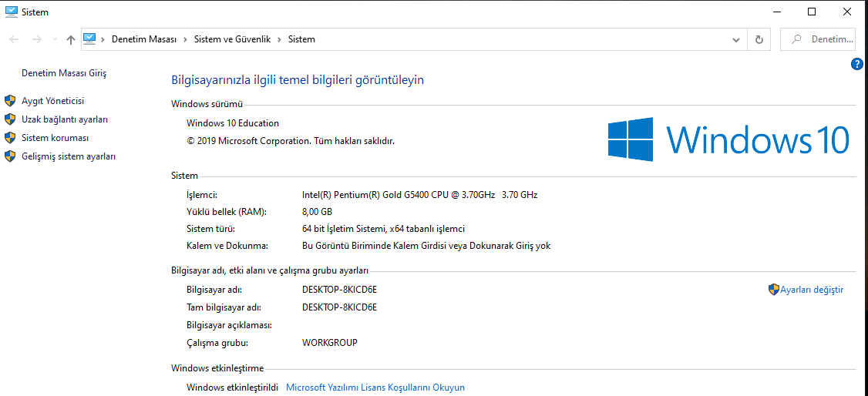Screen dimensions: 868x396
Task: Click page heading Bilgisayarınızla ilgili temel bilgileri
Action: 298,80
